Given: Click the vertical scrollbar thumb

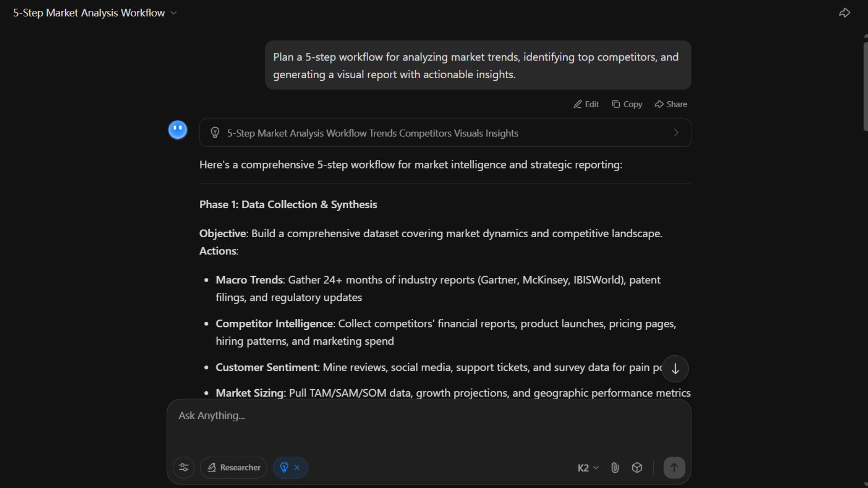Looking at the screenshot, I should coord(865,86).
